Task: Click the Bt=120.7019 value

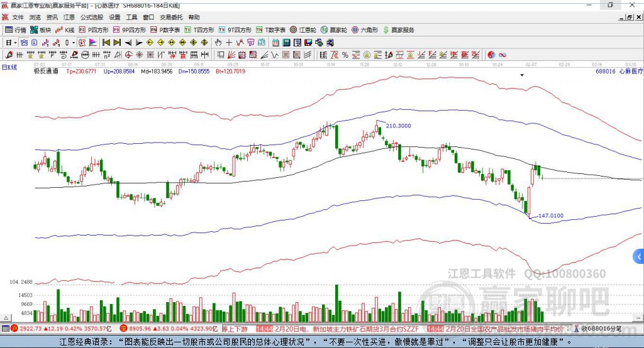Action: (230, 72)
